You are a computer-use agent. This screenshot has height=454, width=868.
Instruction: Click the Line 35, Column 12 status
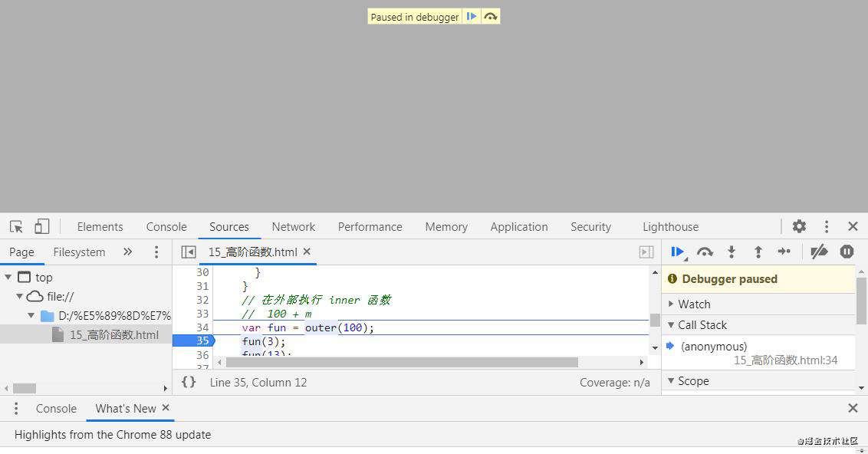(258, 383)
